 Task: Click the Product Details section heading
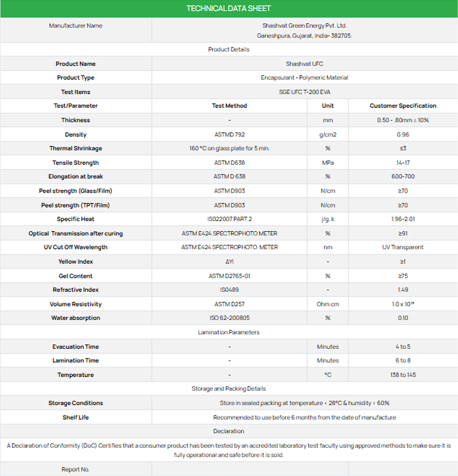pyautogui.click(x=229, y=49)
